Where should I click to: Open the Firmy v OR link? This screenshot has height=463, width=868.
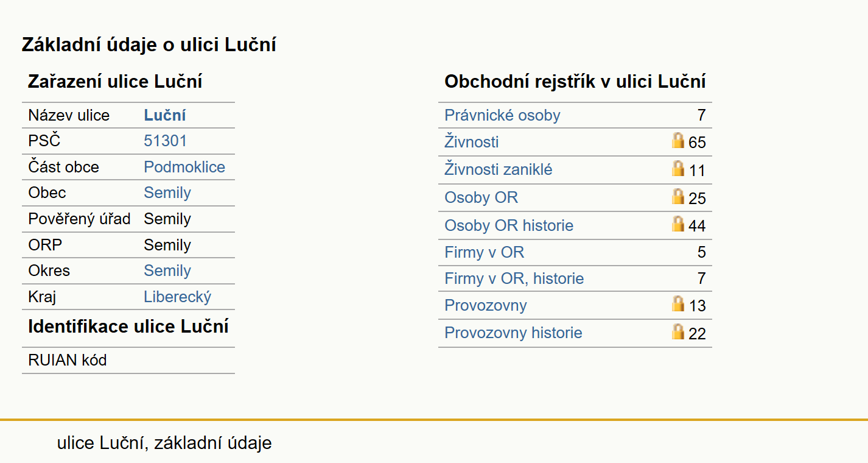tap(485, 252)
